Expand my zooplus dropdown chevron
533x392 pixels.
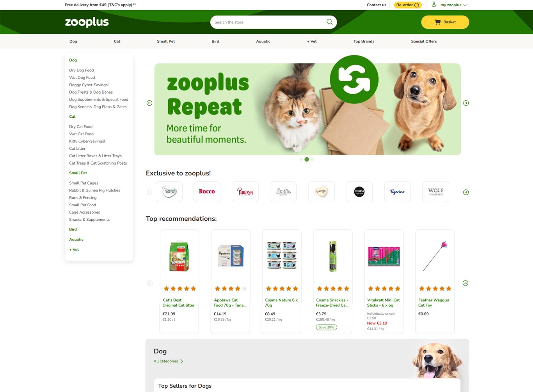tap(465, 5)
